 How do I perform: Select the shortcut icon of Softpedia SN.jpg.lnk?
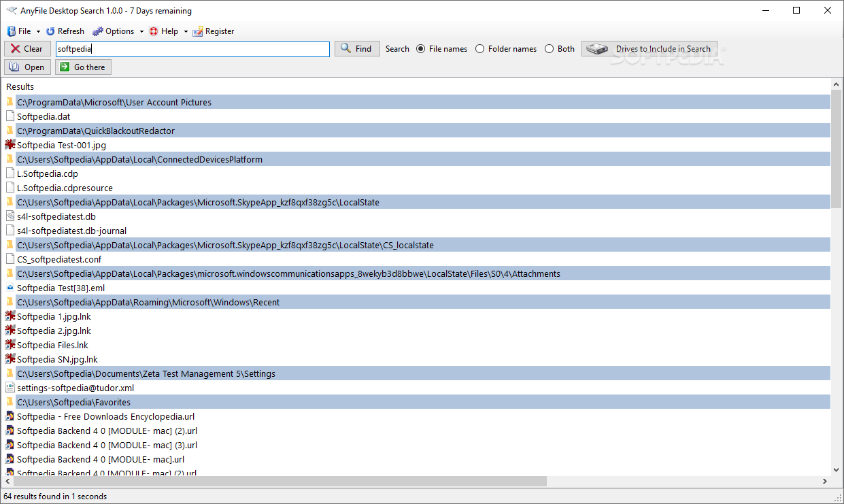[x=10, y=359]
